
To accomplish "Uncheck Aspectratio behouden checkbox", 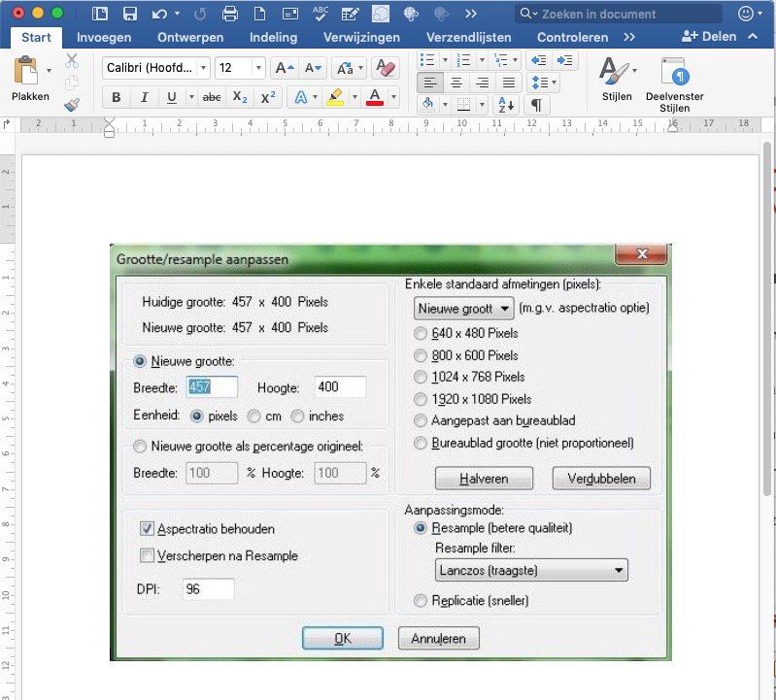I will [x=148, y=529].
